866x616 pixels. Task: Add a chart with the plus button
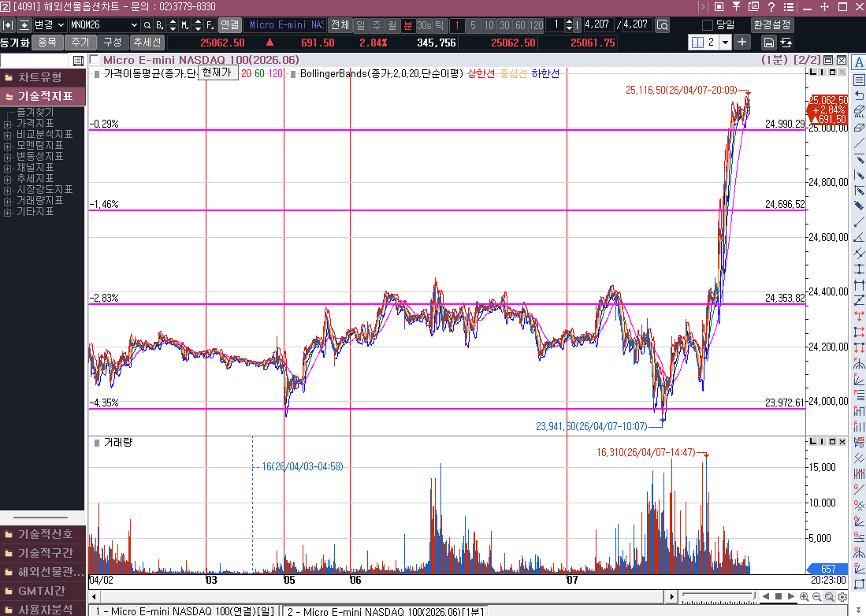(x=742, y=43)
